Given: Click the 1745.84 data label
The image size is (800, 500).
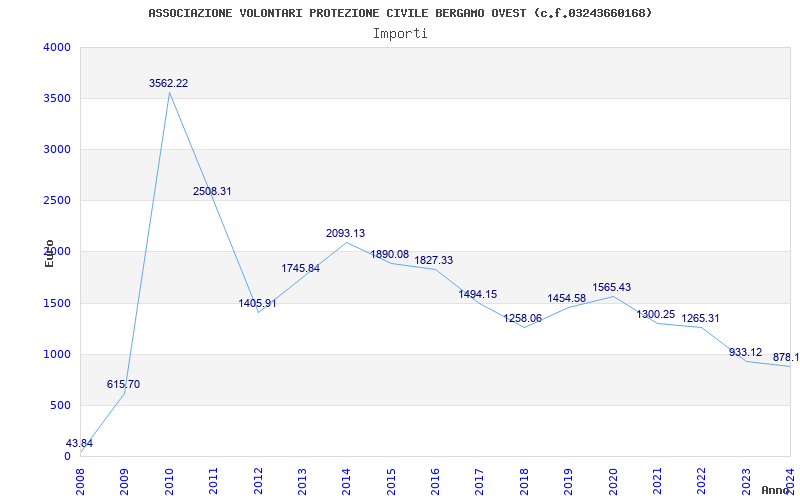Looking at the screenshot, I should coord(301,268).
